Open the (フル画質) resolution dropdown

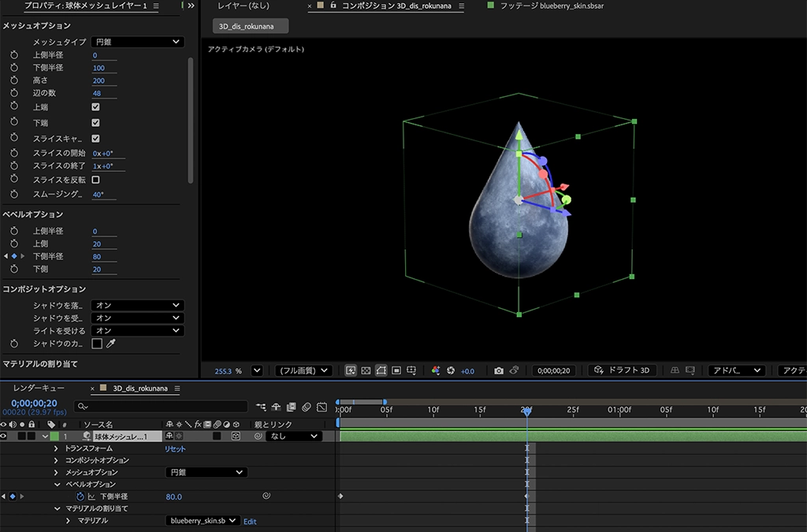[303, 370]
